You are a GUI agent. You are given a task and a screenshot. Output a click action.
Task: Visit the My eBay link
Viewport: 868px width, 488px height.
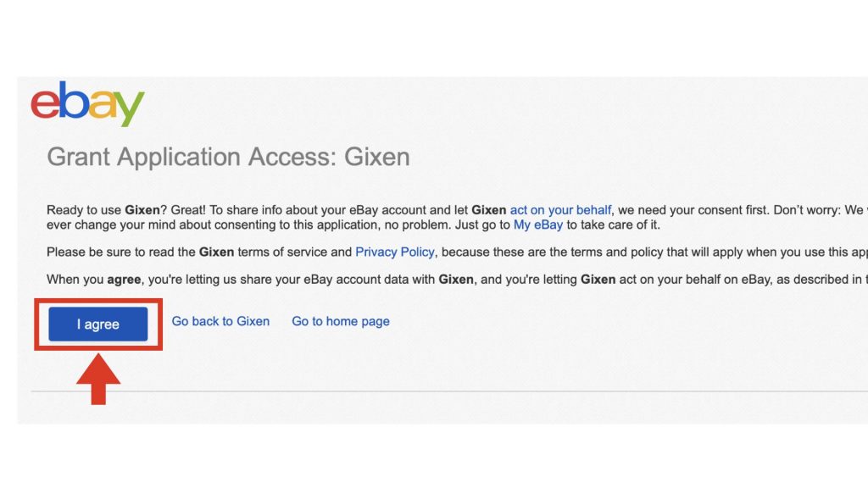tap(538, 225)
